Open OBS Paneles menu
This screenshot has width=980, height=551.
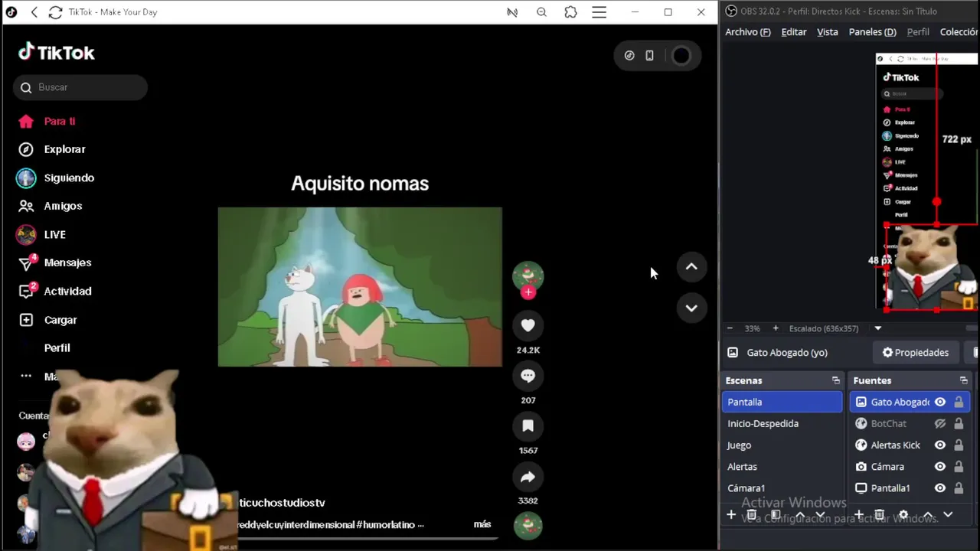point(872,32)
